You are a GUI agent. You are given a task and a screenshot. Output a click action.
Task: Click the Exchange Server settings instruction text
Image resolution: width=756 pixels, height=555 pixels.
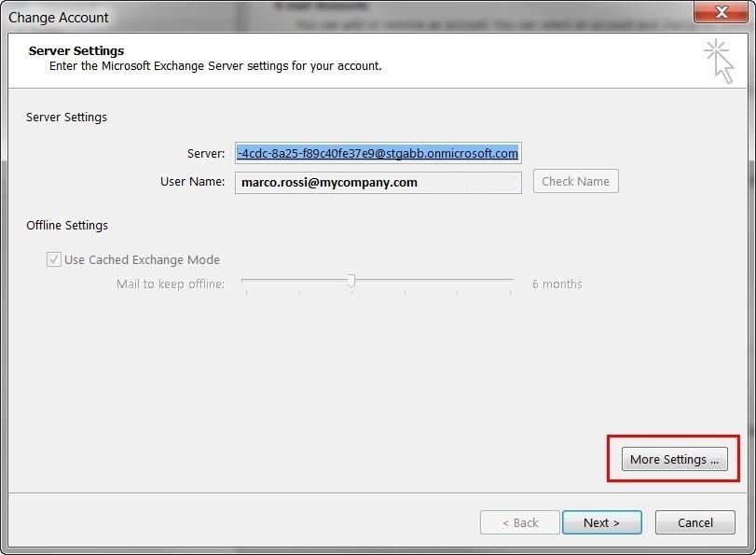click(x=215, y=66)
